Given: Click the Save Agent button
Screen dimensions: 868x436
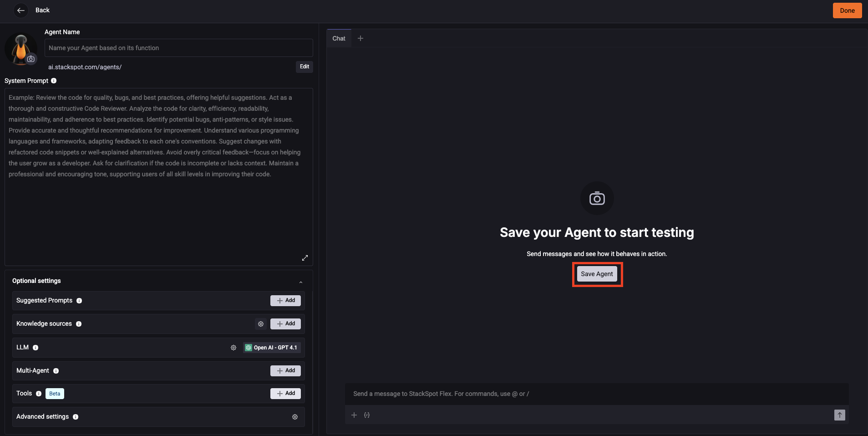Looking at the screenshot, I should coord(596,274).
